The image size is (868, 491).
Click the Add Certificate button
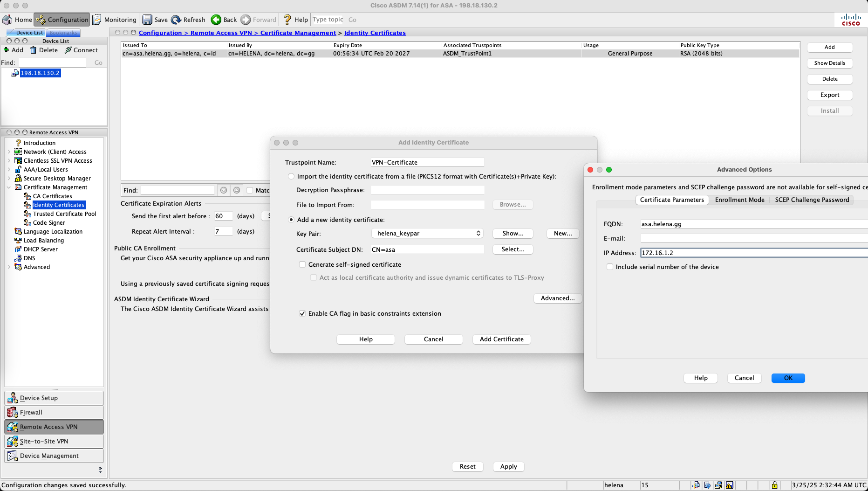click(x=501, y=339)
